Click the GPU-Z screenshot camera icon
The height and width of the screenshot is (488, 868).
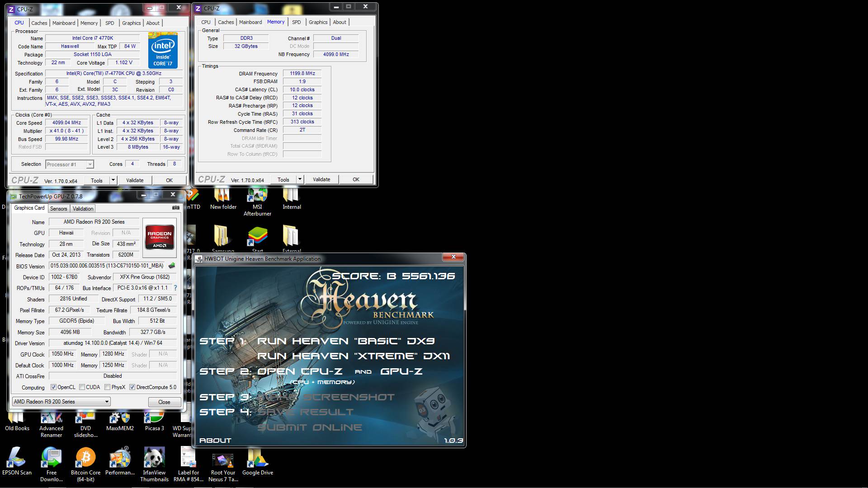[176, 208]
